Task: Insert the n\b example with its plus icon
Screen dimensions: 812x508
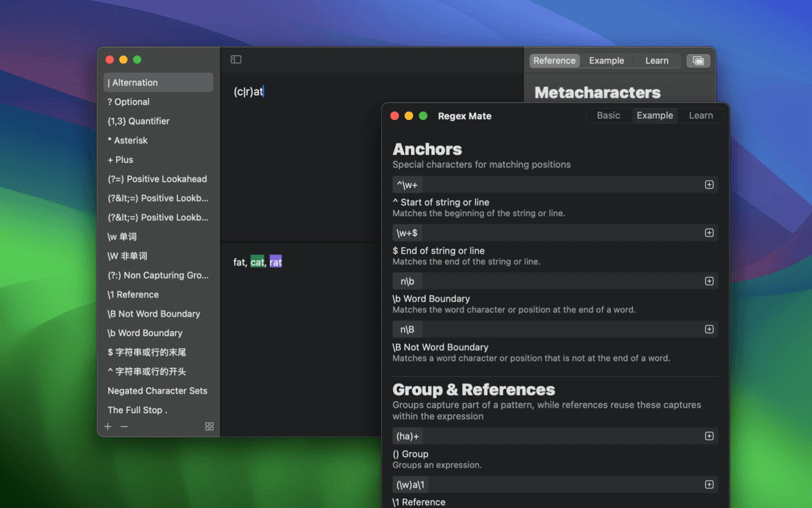Action: point(709,281)
